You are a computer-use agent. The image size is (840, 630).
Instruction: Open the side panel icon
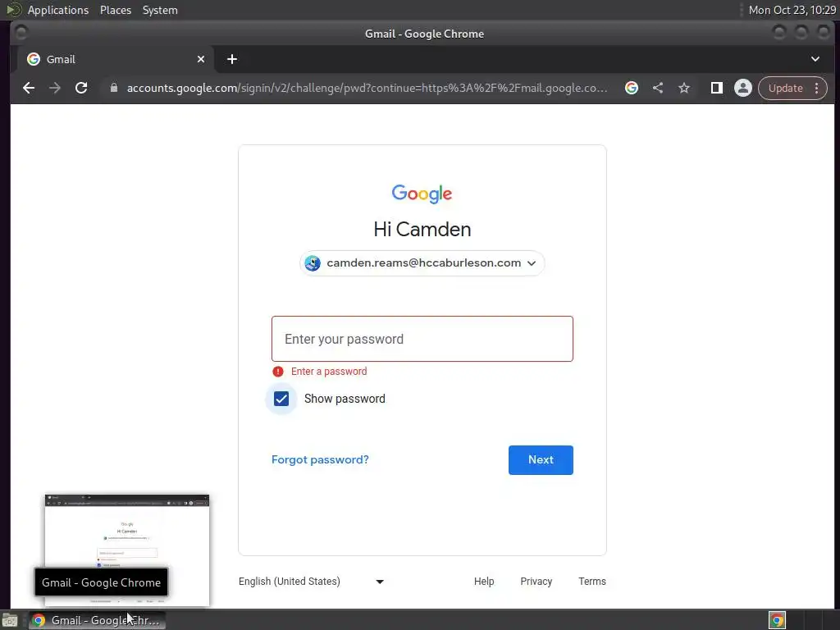point(717,88)
